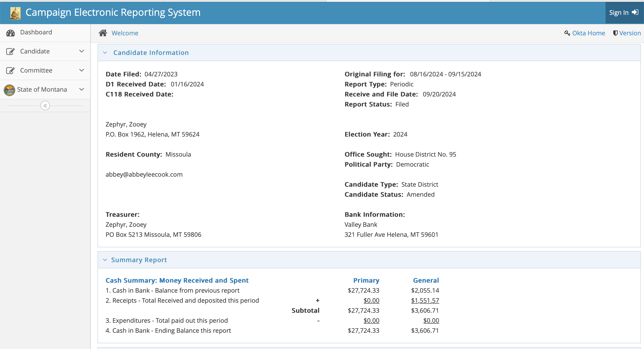Click the Committee edit pencil icon
644x349 pixels.
coord(11,70)
